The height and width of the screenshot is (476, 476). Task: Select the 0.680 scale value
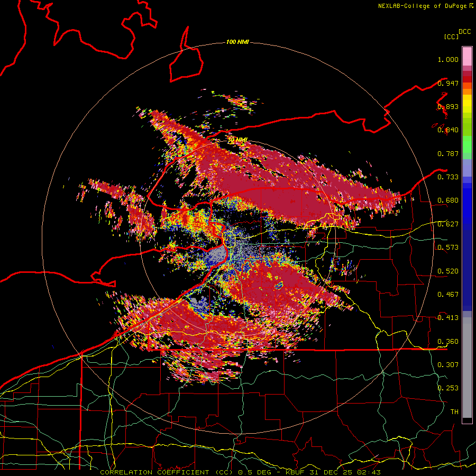(x=448, y=200)
